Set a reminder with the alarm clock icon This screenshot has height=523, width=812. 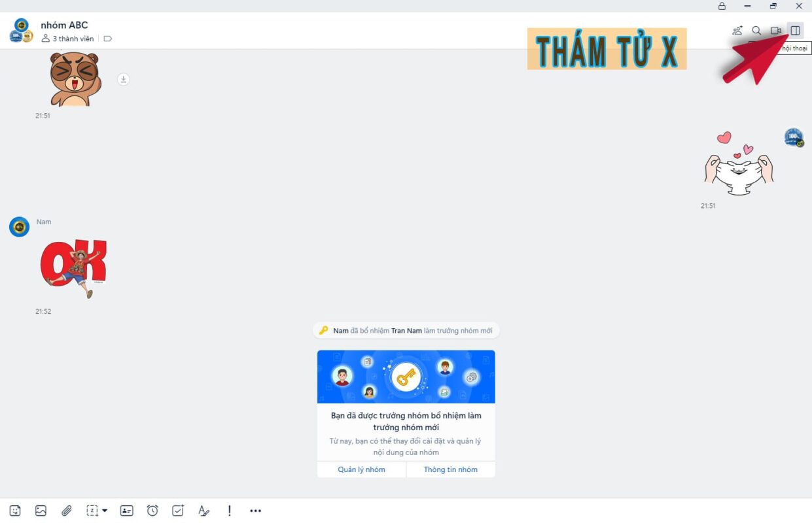pyautogui.click(x=152, y=510)
